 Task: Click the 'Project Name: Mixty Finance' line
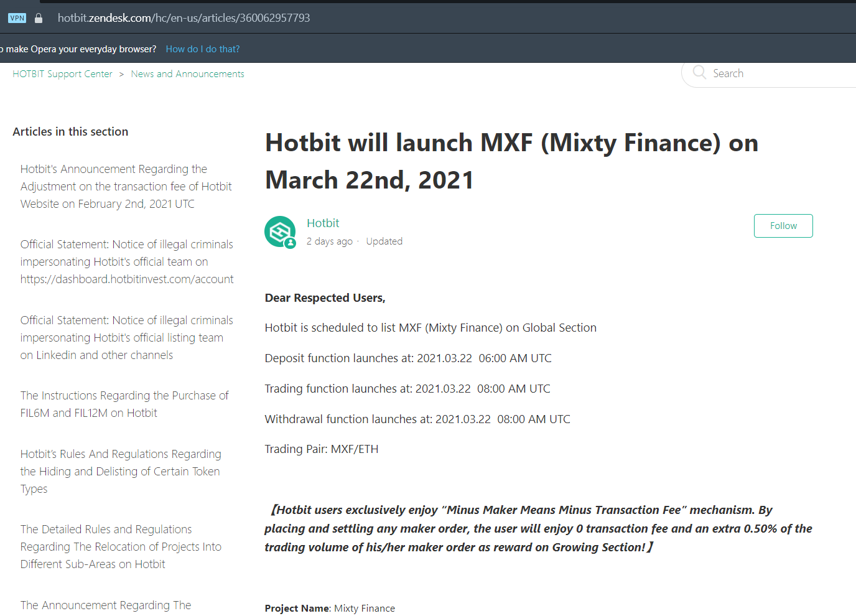pos(330,609)
